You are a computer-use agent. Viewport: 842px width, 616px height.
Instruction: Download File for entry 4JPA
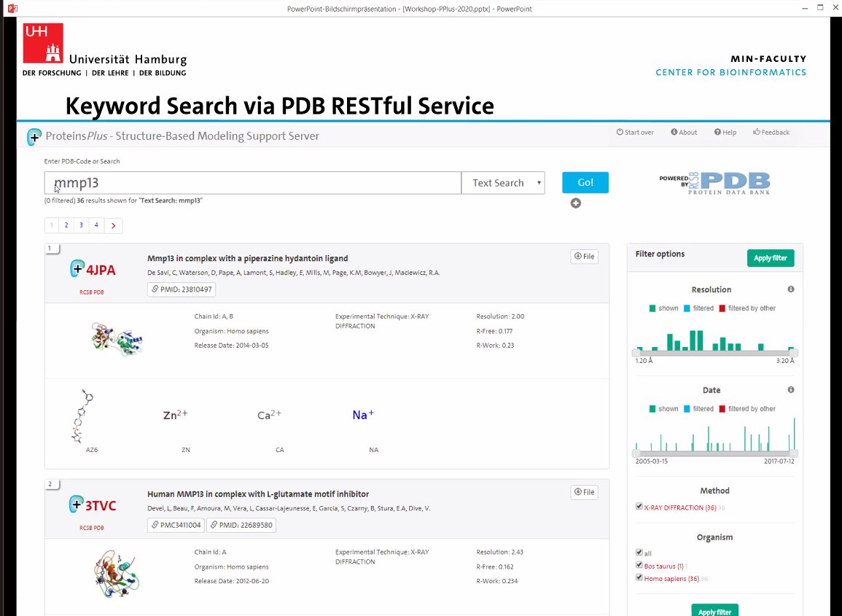(584, 257)
